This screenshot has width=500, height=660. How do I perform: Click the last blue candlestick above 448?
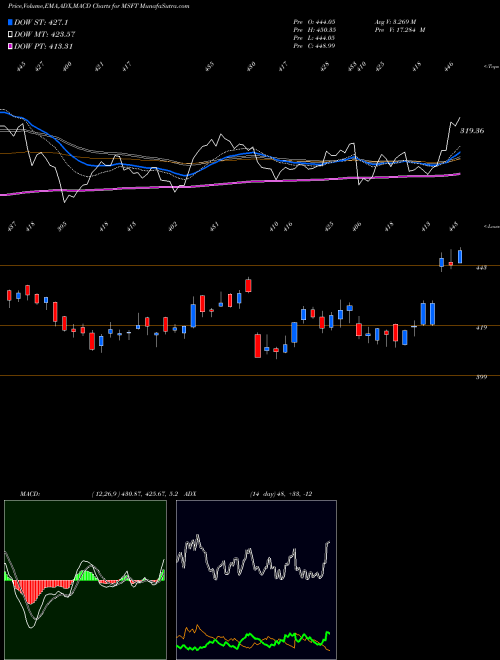click(460, 256)
